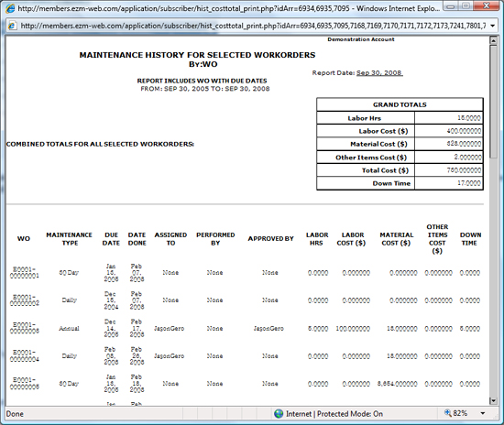Click the 'Total Cost ($)' grand total label
Image resolution: width=504 pixels, height=425 pixels.
point(385,170)
